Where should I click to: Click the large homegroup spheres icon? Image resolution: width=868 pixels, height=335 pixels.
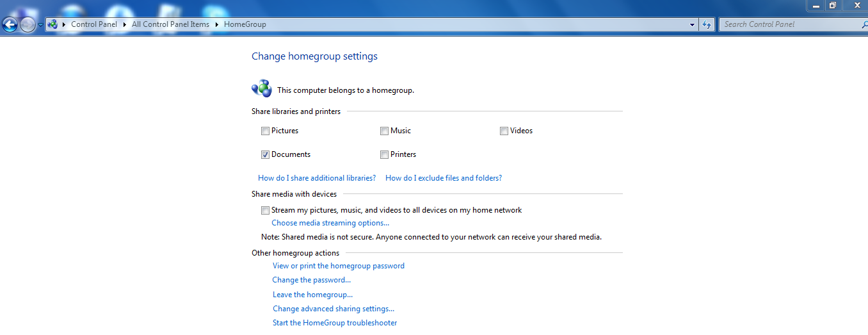(x=262, y=88)
